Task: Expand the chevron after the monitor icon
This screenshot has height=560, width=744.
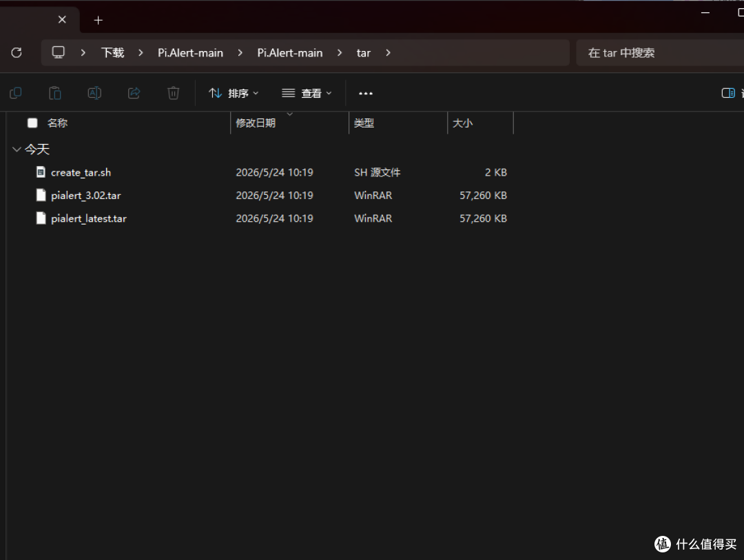Action: (83, 52)
